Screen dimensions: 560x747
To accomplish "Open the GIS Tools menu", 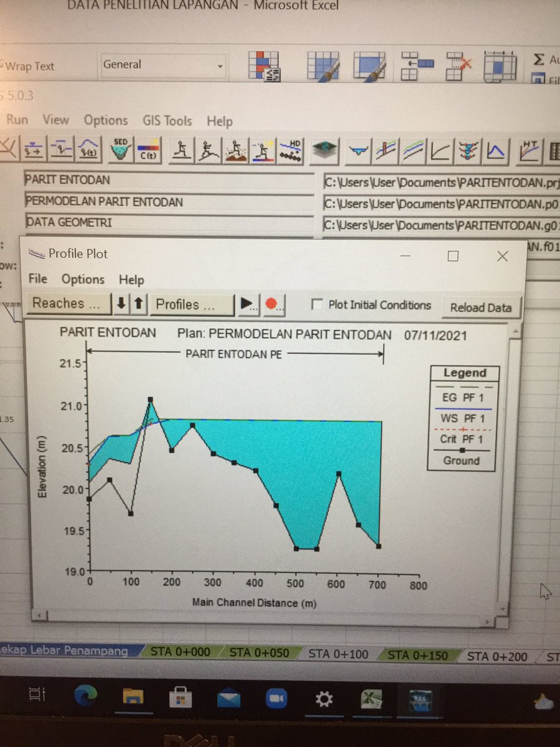I will pyautogui.click(x=167, y=121).
